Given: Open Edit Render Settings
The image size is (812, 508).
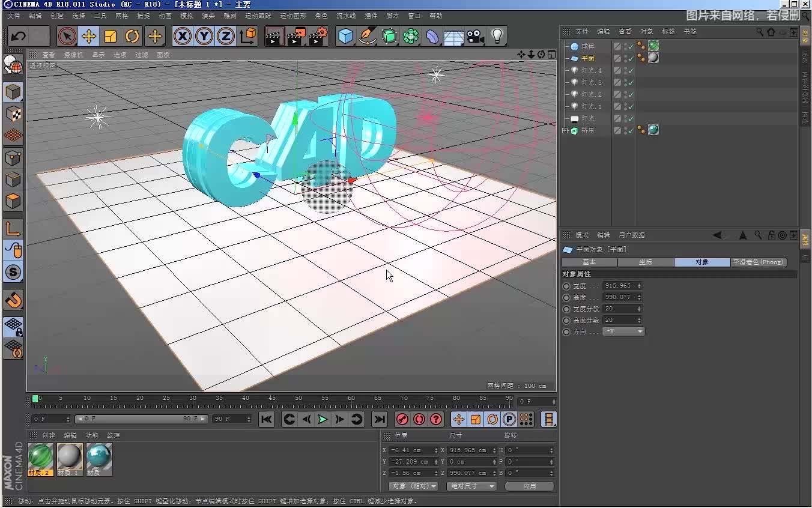Looking at the screenshot, I should 318,37.
